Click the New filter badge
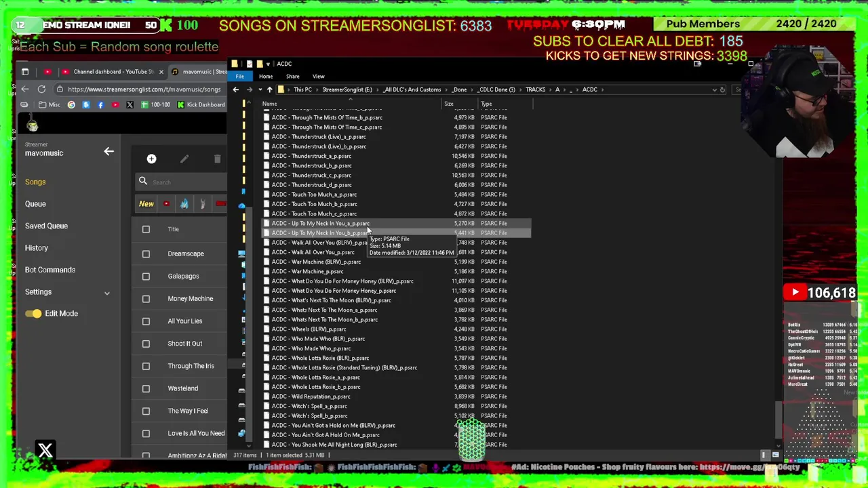Viewport: 868px width, 488px height. (x=146, y=203)
